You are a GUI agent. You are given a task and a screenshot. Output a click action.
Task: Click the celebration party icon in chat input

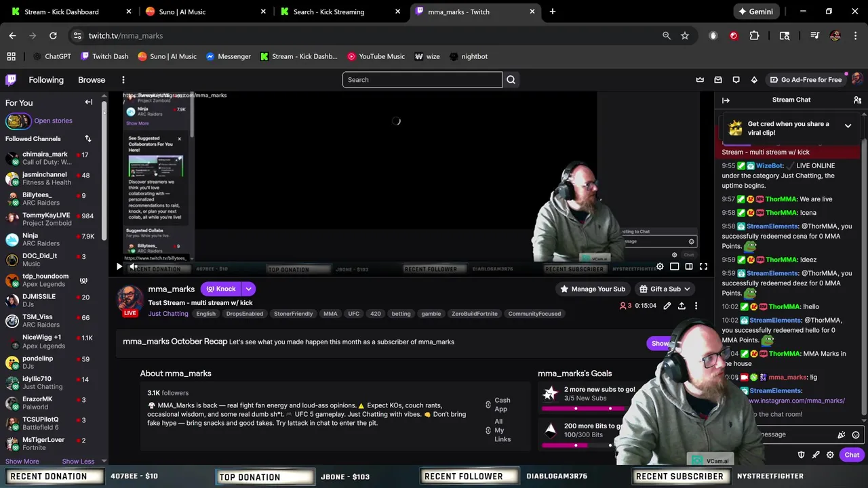[842, 435]
